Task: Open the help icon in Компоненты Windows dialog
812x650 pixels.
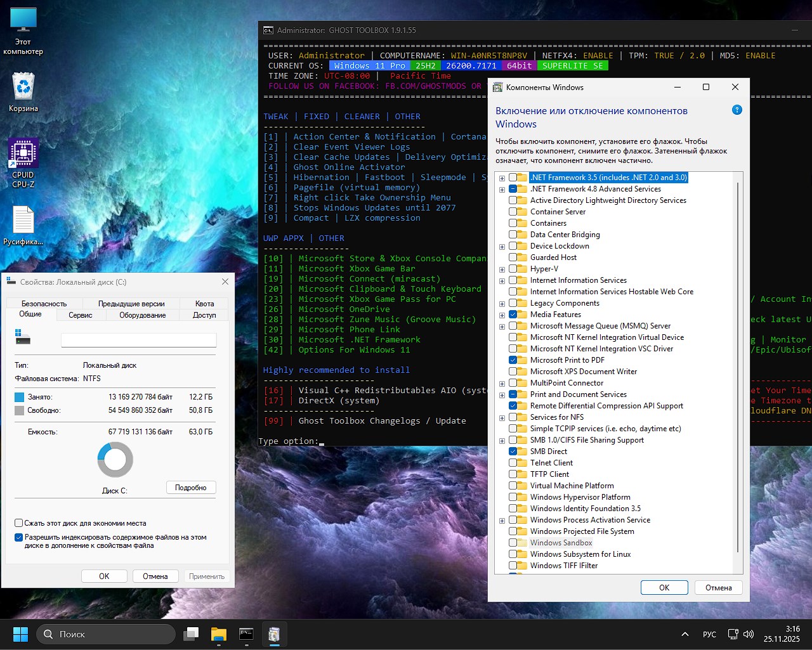Action: point(737,110)
